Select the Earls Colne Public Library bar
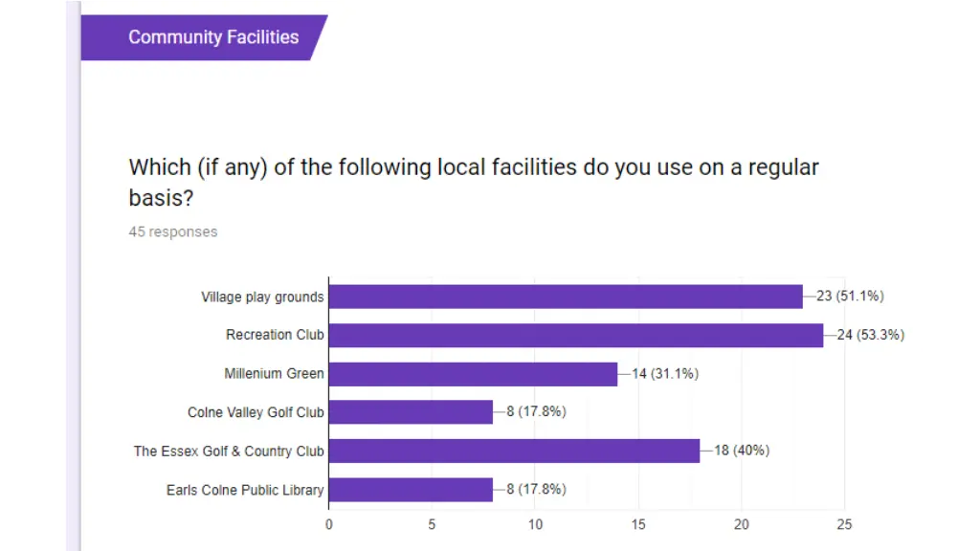980x551 pixels. 411,490
